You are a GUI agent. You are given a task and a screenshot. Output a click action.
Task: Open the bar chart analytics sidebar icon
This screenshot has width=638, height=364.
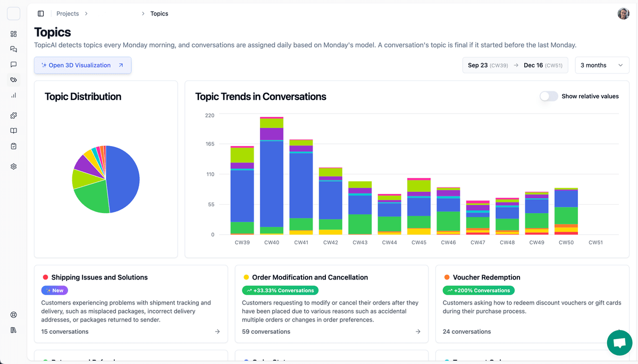tap(14, 96)
